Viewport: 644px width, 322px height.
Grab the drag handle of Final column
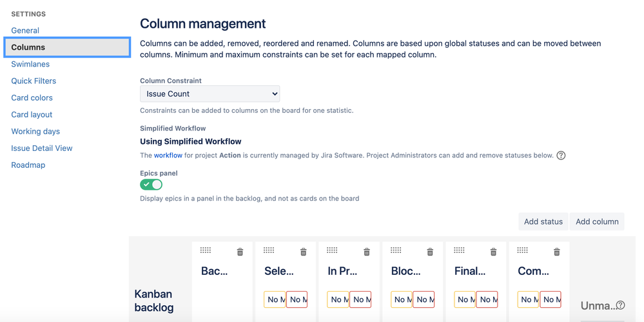[459, 250]
